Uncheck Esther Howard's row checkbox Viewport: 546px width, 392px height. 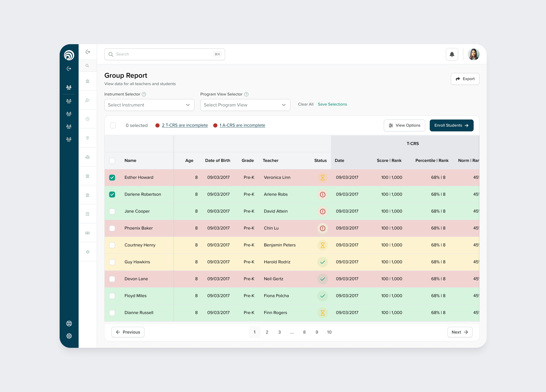[x=112, y=178]
